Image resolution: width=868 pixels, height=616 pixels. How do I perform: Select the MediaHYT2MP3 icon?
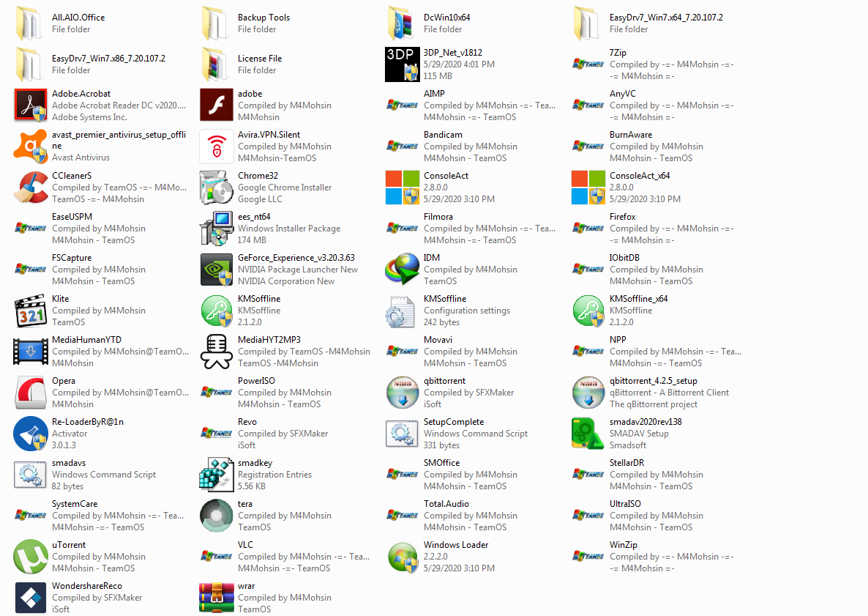tap(217, 351)
